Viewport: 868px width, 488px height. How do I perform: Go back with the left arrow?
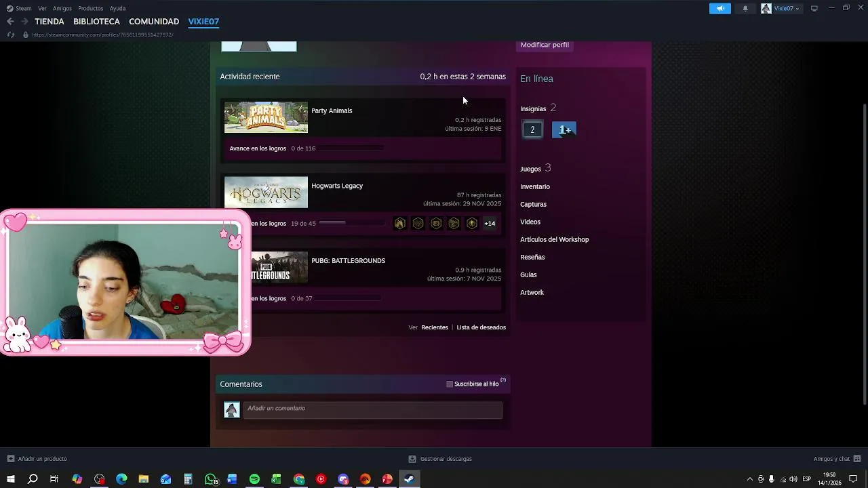click(10, 22)
